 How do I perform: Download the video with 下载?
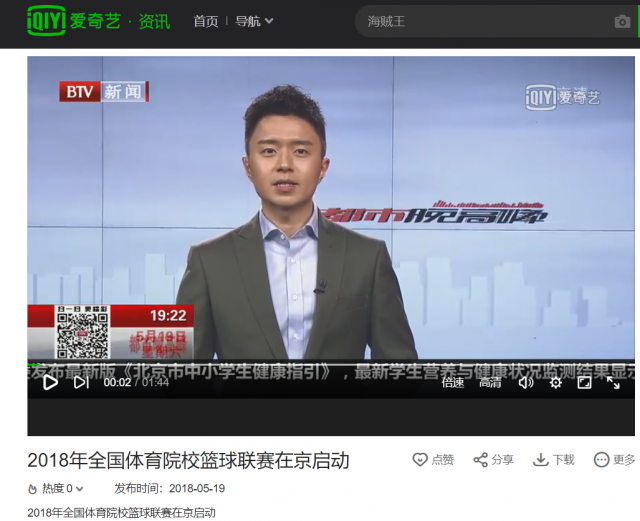(554, 460)
